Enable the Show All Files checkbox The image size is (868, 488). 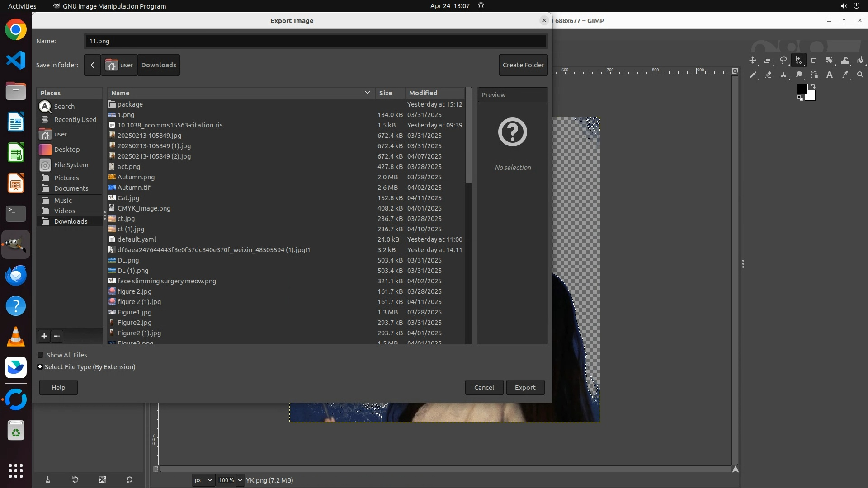tap(41, 355)
